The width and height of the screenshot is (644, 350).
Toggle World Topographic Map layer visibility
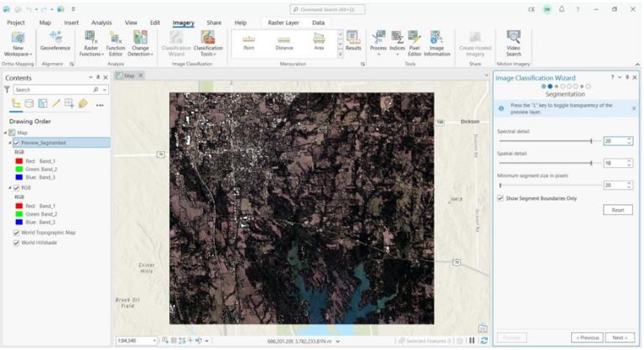coord(17,232)
